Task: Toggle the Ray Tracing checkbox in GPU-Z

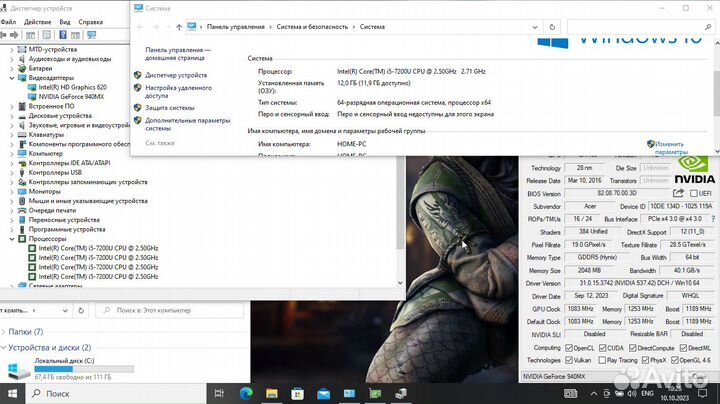Action: (602, 360)
